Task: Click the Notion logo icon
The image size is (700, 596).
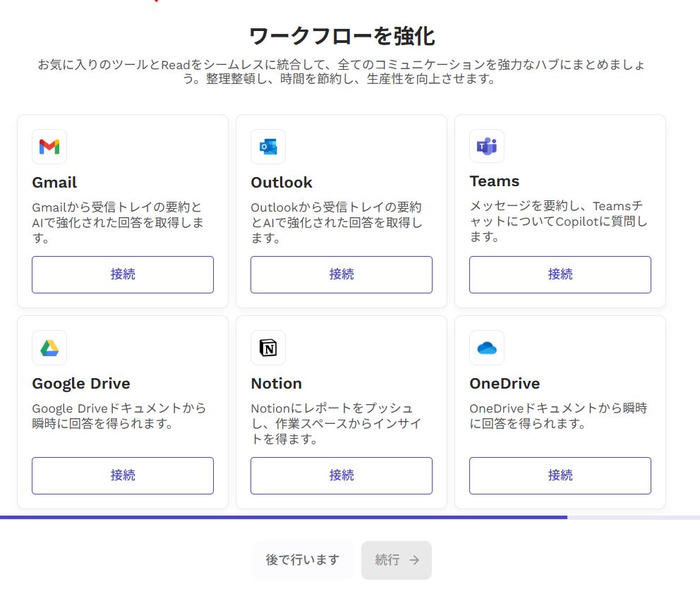Action: (x=267, y=347)
